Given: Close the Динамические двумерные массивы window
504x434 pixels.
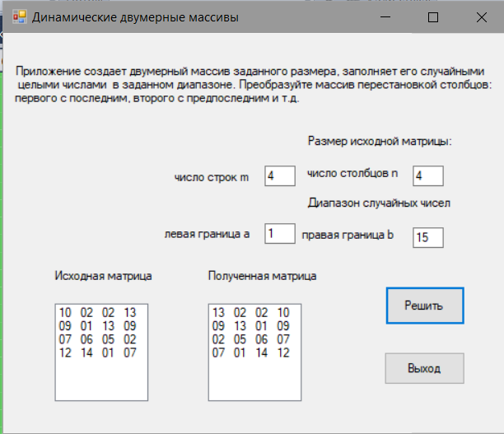Looking at the screenshot, I should tap(482, 17).
